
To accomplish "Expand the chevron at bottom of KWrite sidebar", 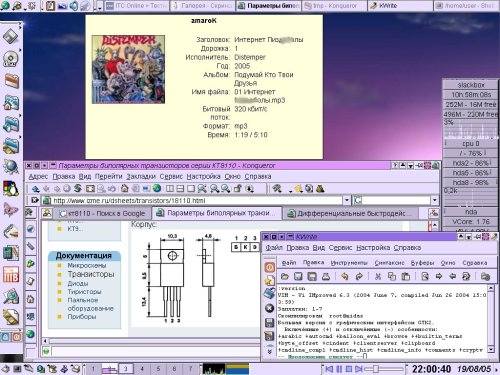I will [270, 351].
